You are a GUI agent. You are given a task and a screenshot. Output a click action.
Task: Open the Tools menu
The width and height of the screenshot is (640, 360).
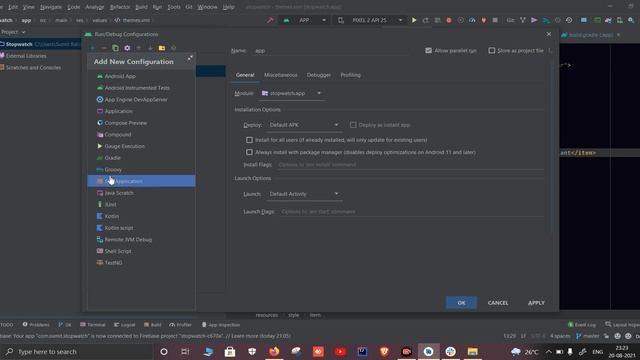174,7
